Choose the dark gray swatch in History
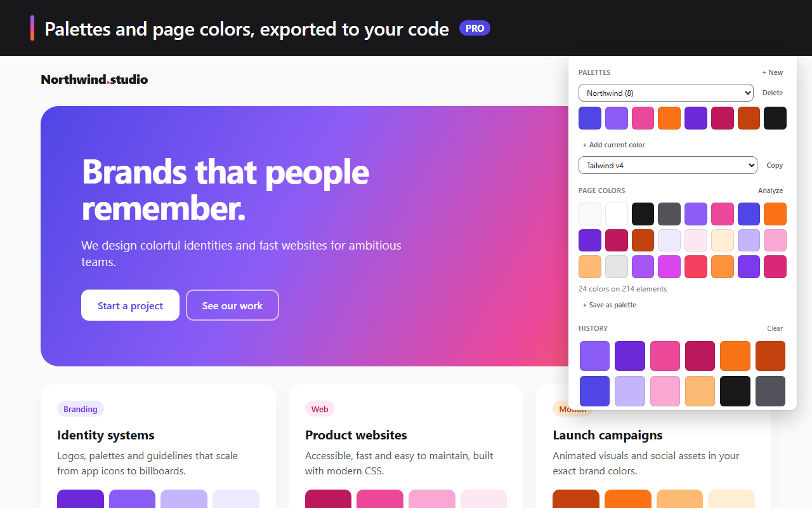 pos(770,391)
